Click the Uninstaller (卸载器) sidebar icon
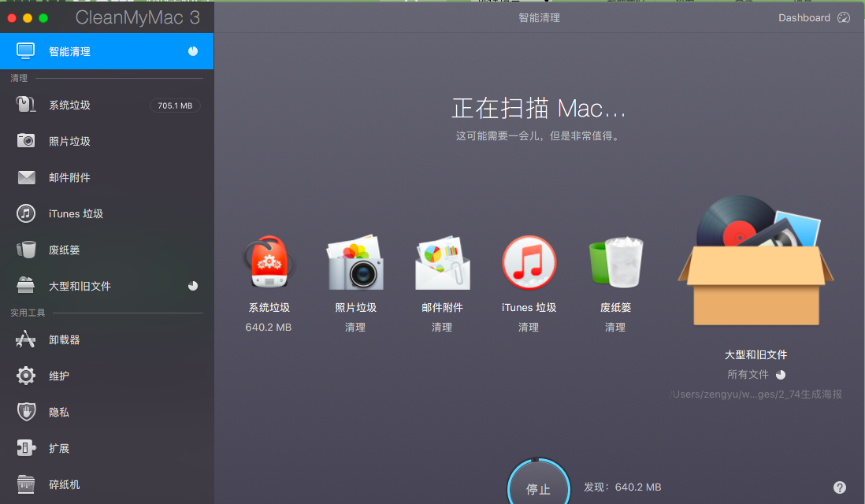Screen dimensions: 865x504 tap(25, 339)
